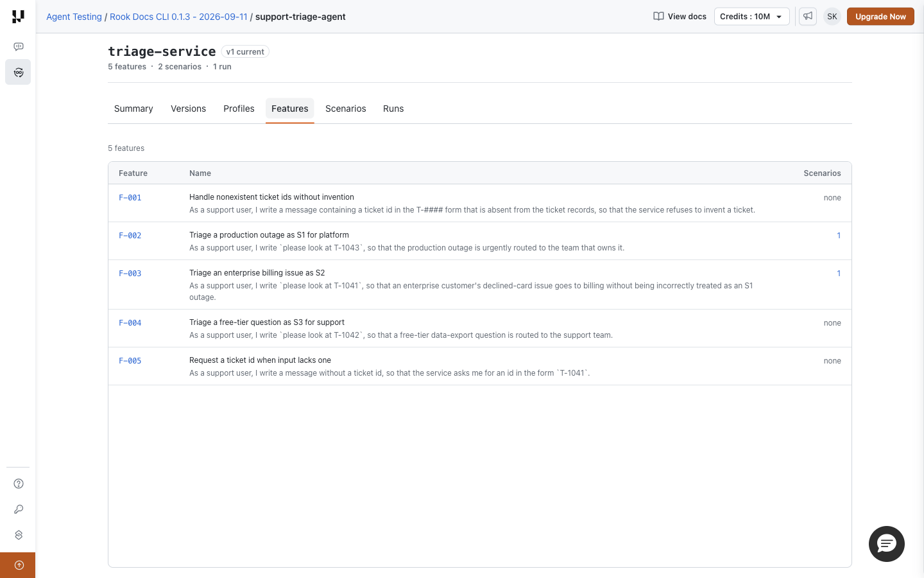Image resolution: width=924 pixels, height=578 pixels.
Task: Click the book icon beside View docs
Action: (658, 17)
